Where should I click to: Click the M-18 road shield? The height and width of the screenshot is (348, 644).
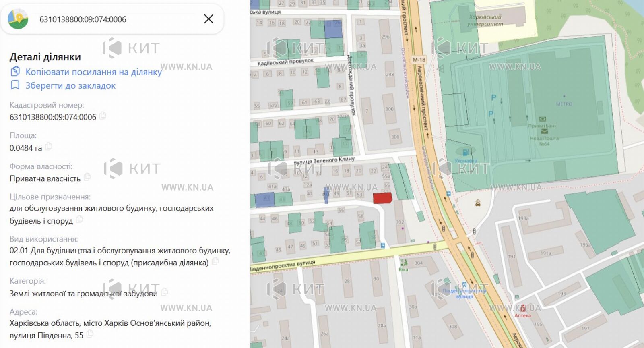coord(419,60)
